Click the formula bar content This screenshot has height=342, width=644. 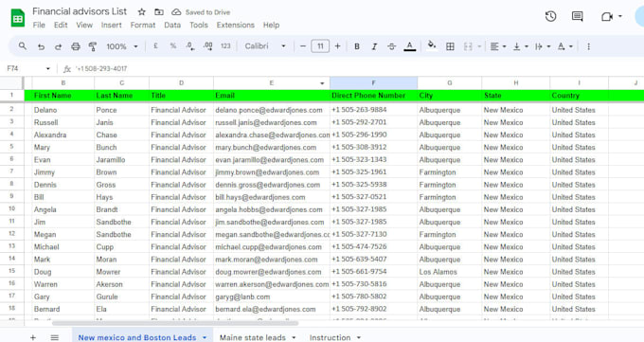[101, 68]
